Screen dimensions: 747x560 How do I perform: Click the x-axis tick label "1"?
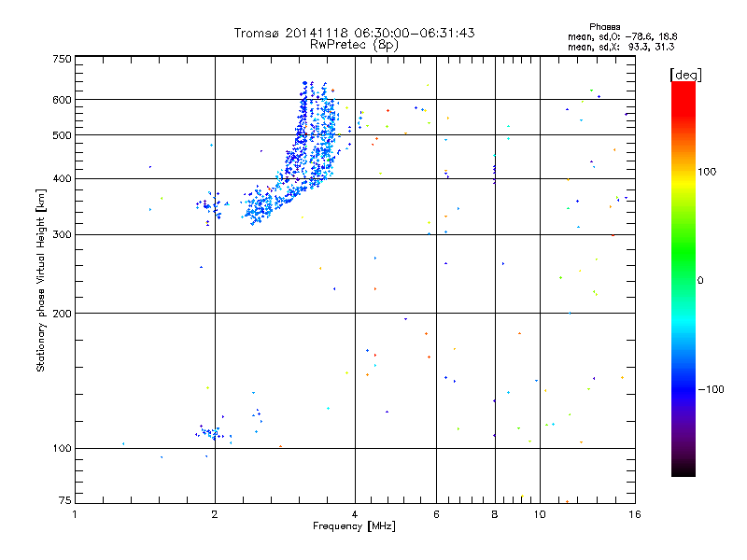click(x=75, y=514)
